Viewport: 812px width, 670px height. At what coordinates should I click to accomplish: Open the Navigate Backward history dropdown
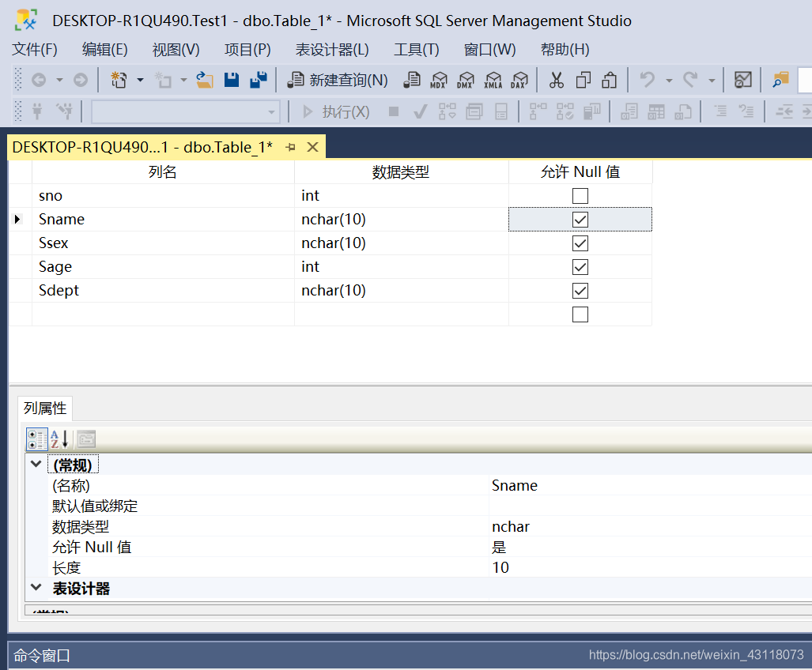tap(59, 80)
